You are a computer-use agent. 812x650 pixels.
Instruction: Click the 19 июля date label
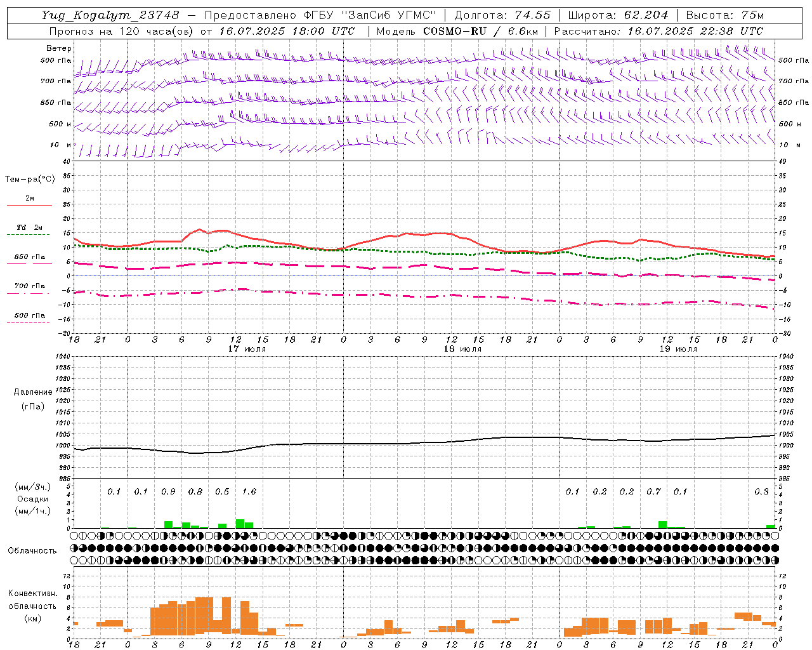coord(678,349)
